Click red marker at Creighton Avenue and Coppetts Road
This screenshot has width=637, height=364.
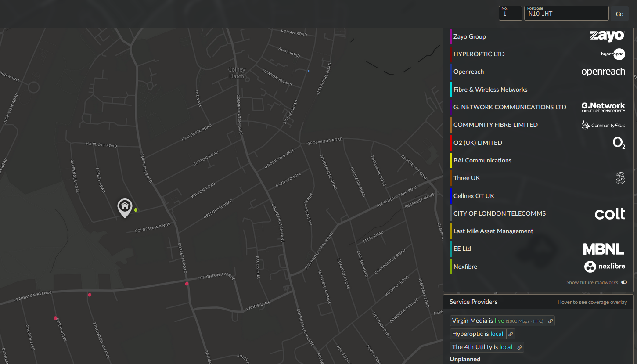187,284
